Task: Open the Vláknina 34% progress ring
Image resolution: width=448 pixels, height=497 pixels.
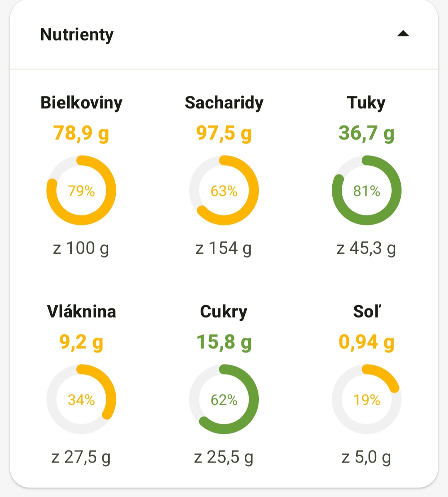Action: (x=81, y=399)
